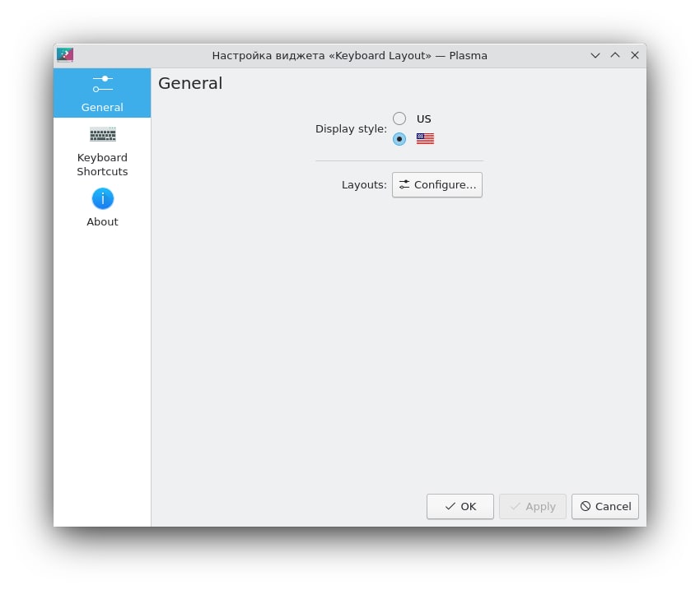Confirm settings with the OK button
The width and height of the screenshot is (700, 590).
pos(460,507)
